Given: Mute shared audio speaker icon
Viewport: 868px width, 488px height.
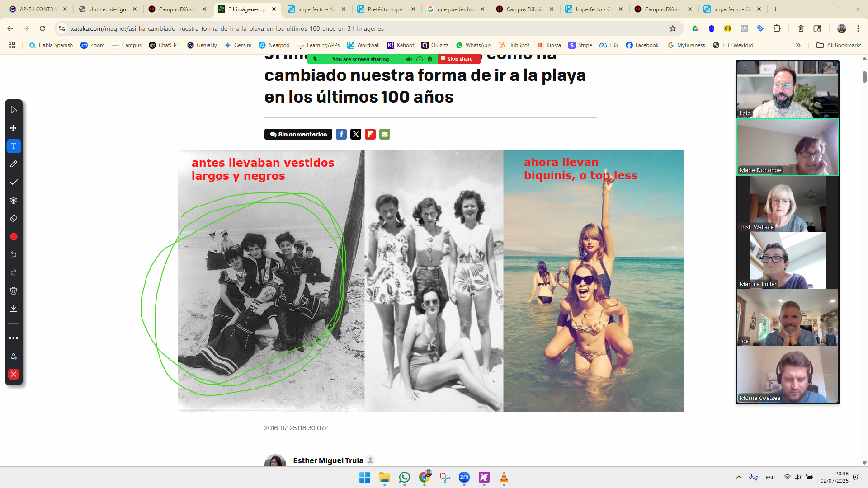Looking at the screenshot, I should (x=409, y=59).
